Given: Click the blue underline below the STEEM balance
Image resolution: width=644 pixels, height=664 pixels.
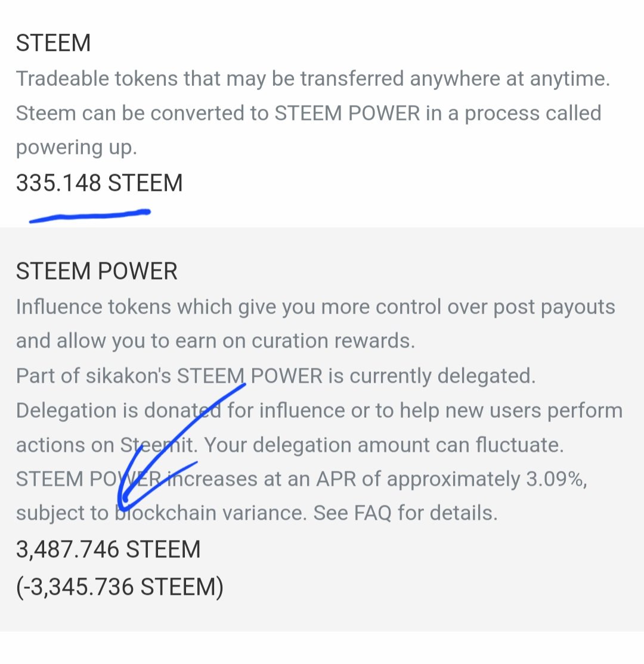Looking at the screenshot, I should (x=90, y=215).
